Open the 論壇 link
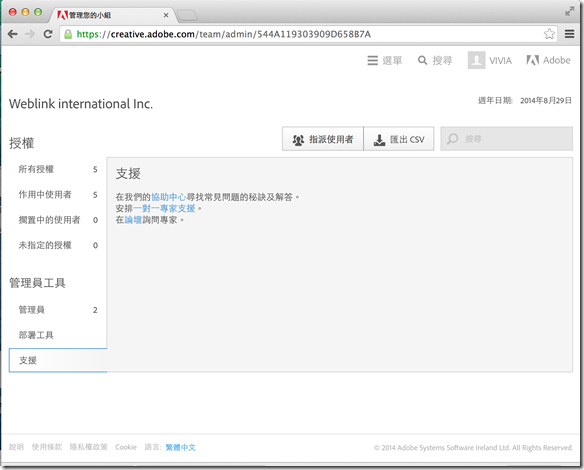This screenshot has height=470, width=584. 133,220
